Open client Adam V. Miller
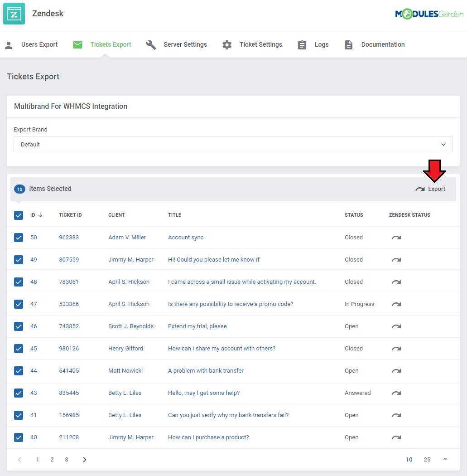The height and width of the screenshot is (476, 467). 127,238
